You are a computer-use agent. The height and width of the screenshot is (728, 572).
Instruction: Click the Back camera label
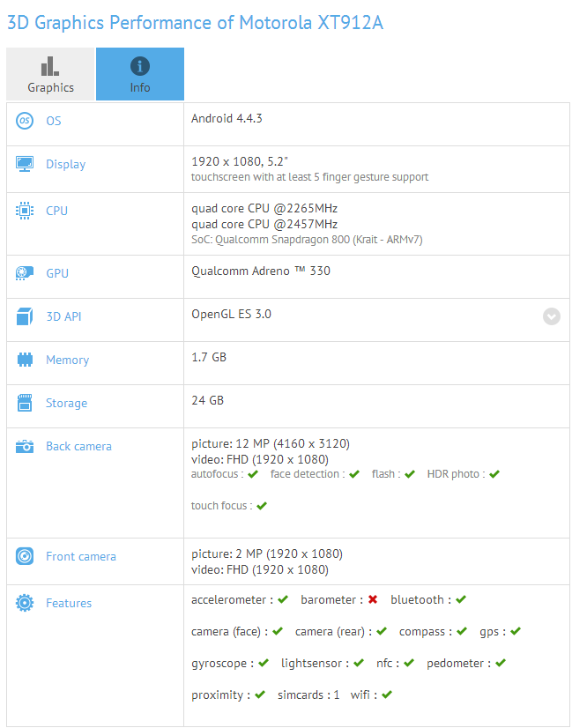coord(78,446)
